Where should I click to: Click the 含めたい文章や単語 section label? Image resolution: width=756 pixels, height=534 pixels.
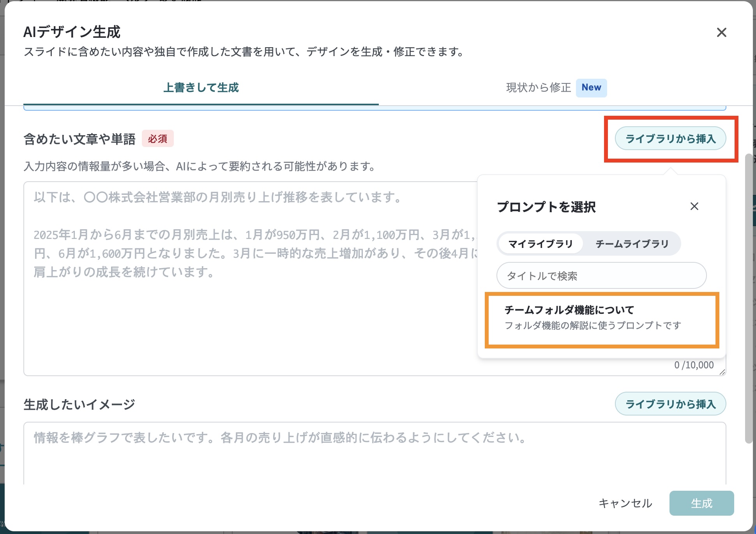coord(79,139)
